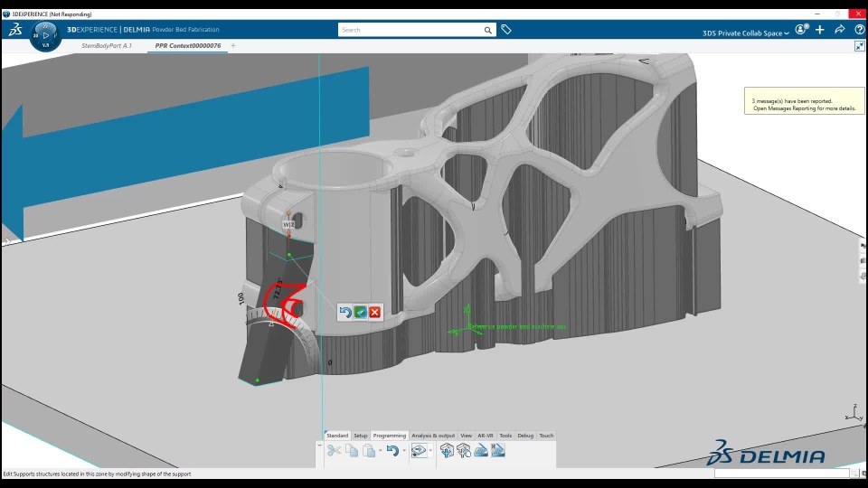Click the plus Add icon in top bar
This screenshot has width=868, height=488.
[820, 30]
